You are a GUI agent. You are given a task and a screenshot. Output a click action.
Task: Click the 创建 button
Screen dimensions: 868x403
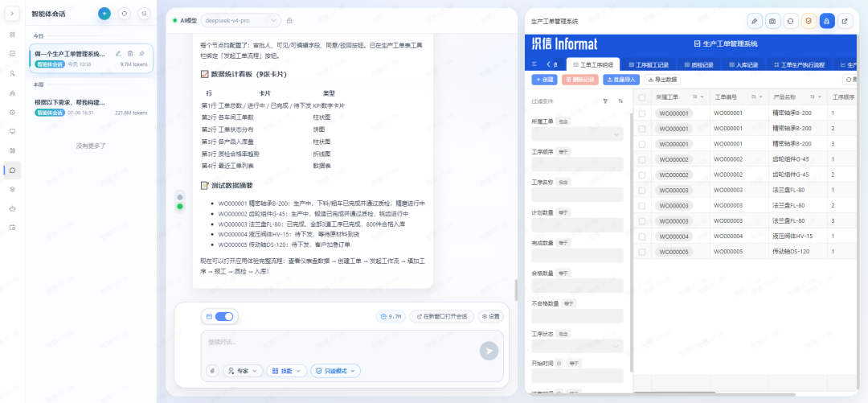click(544, 80)
